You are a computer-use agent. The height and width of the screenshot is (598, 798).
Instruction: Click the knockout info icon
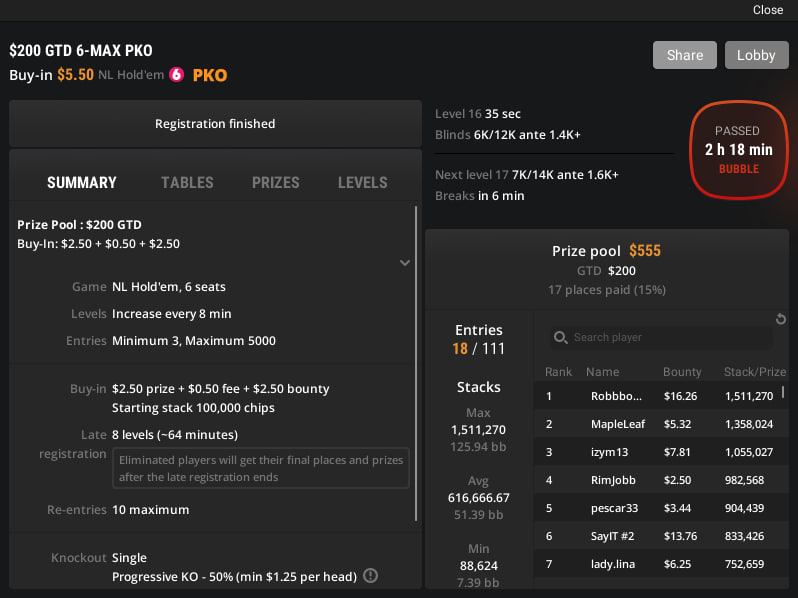370,575
